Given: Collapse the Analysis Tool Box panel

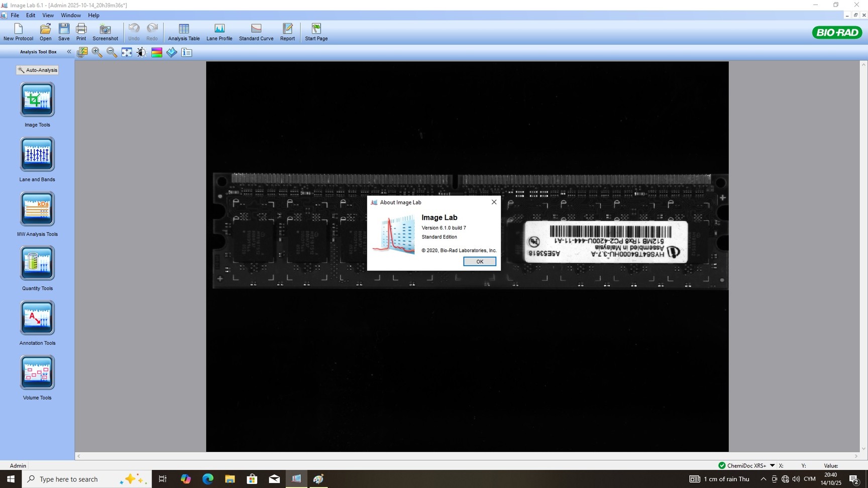Looking at the screenshot, I should pos(69,51).
